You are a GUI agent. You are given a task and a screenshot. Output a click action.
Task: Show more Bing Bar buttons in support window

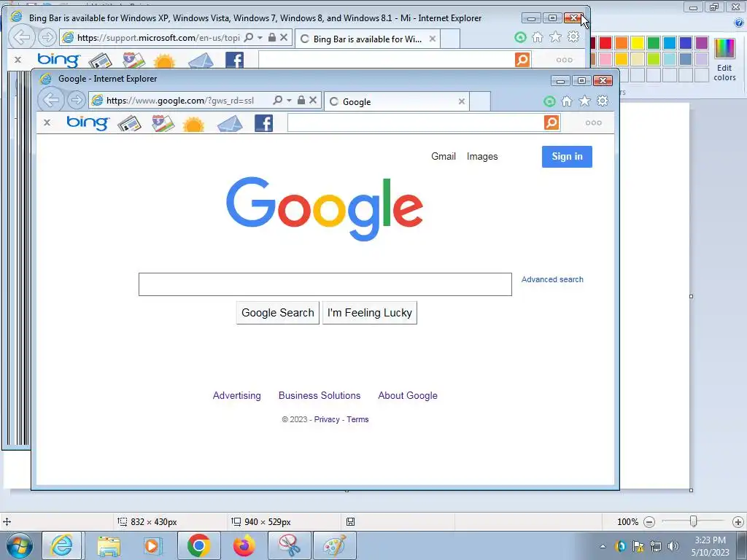tap(564, 60)
